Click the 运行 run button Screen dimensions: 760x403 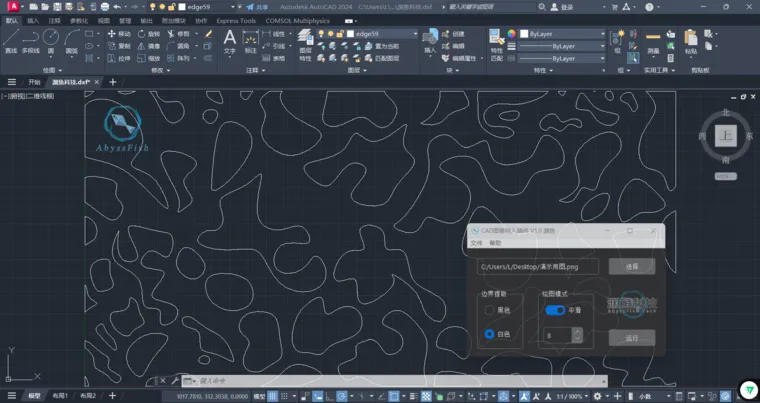[x=632, y=338]
